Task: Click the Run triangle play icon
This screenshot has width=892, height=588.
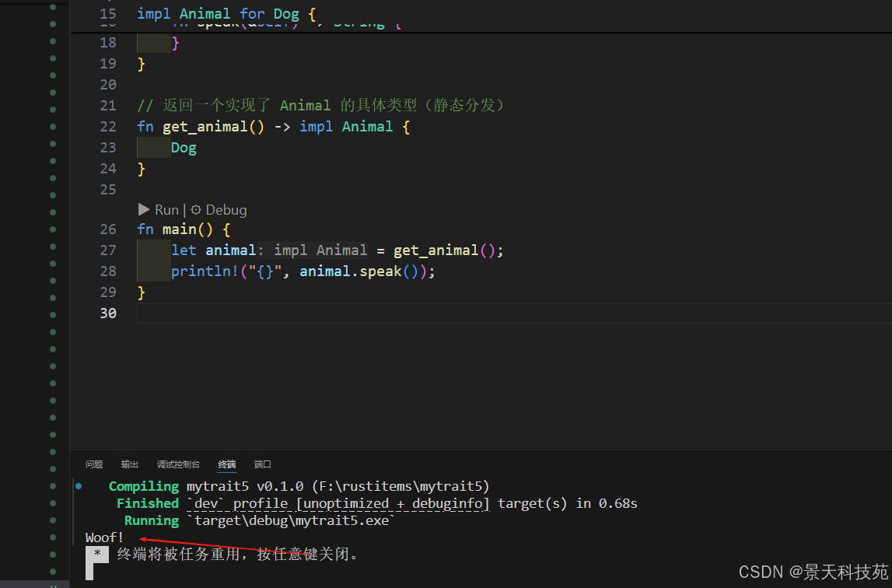Action: pos(143,209)
